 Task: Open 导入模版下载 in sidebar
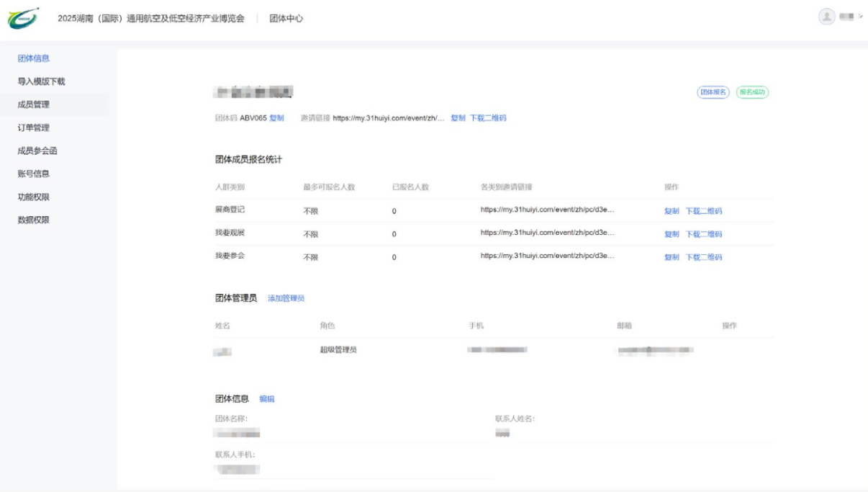pyautogui.click(x=42, y=81)
